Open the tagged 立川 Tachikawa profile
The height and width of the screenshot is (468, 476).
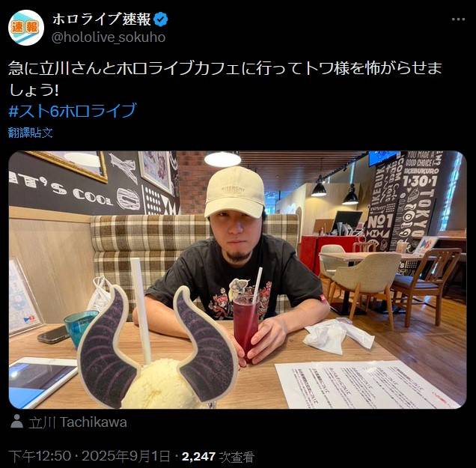(78, 422)
